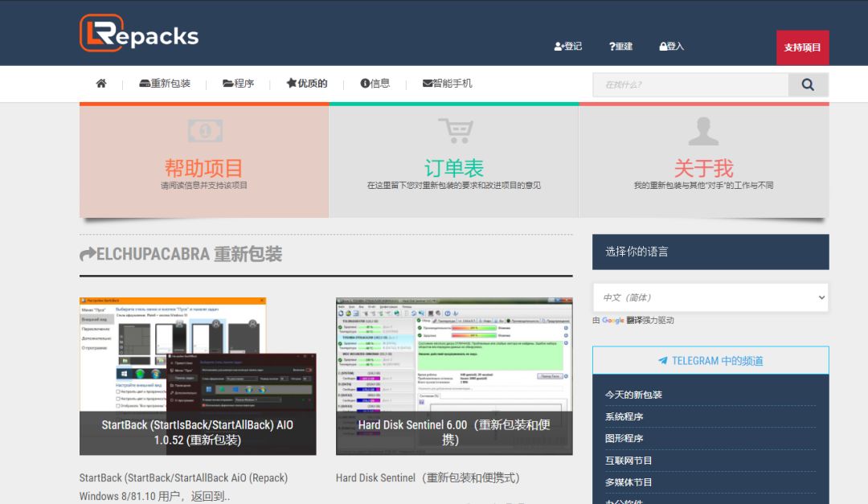Open the 重新包装 menu
Viewport: 868px width, 504px height.
click(x=166, y=83)
